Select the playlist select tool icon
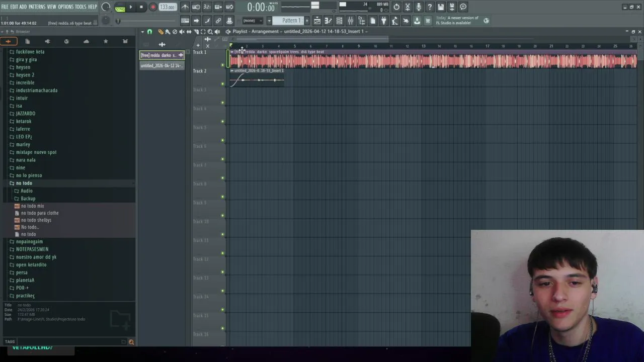The image size is (644, 362). 203,32
